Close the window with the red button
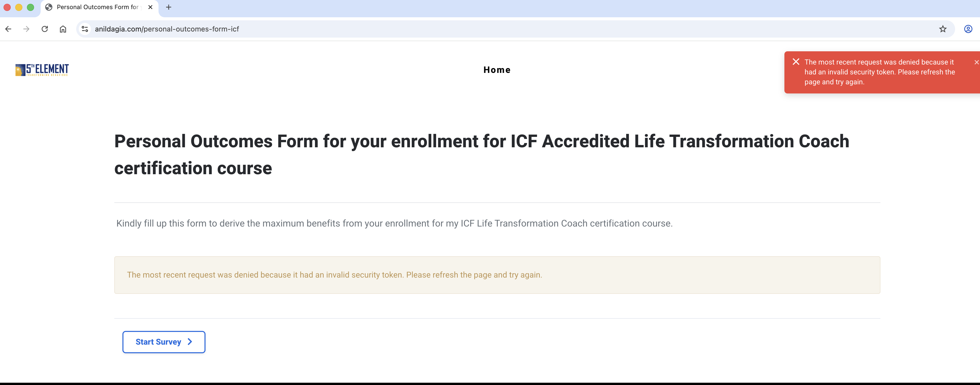Screen dimensions: 980x385 [7, 7]
